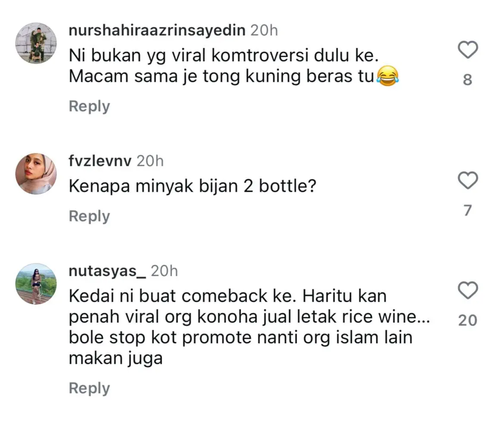Visit the nutasyas_ username link
The width and height of the screenshot is (504, 426).
pos(108,271)
